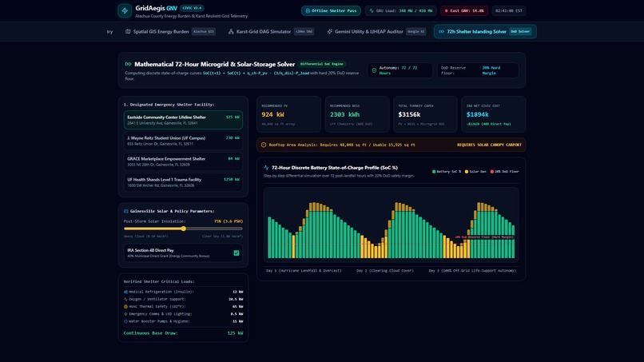Click the pulse icon beside the SoC Profile title
Image resolution: width=644 pixels, height=362 pixels.
pyautogui.click(x=266, y=168)
